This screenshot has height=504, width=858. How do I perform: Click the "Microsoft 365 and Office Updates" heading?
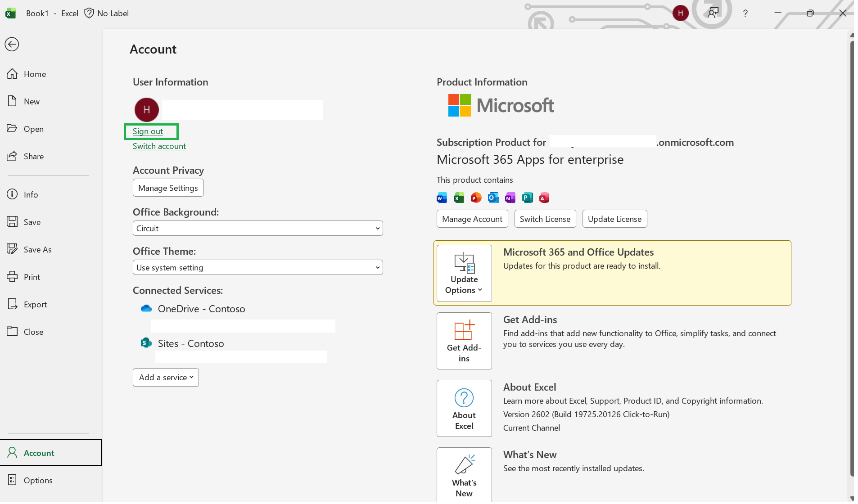point(578,252)
